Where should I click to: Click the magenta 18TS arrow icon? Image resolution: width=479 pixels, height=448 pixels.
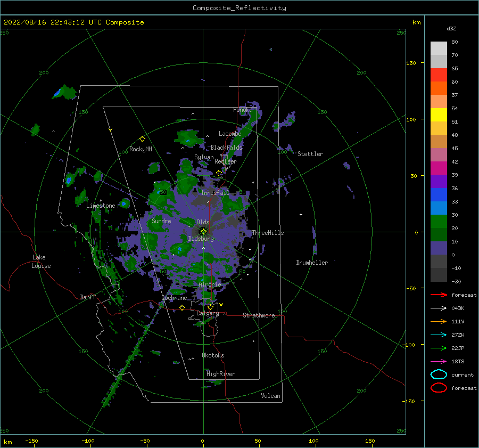(439, 362)
